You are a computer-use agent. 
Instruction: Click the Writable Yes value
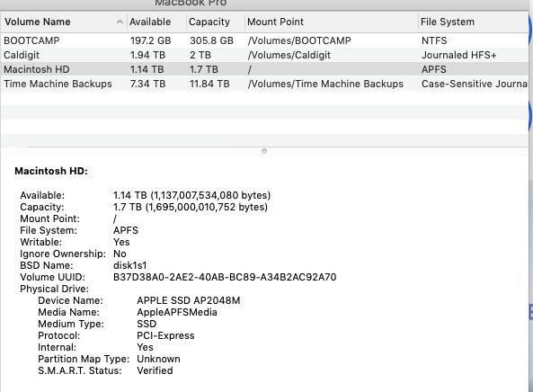(121, 242)
